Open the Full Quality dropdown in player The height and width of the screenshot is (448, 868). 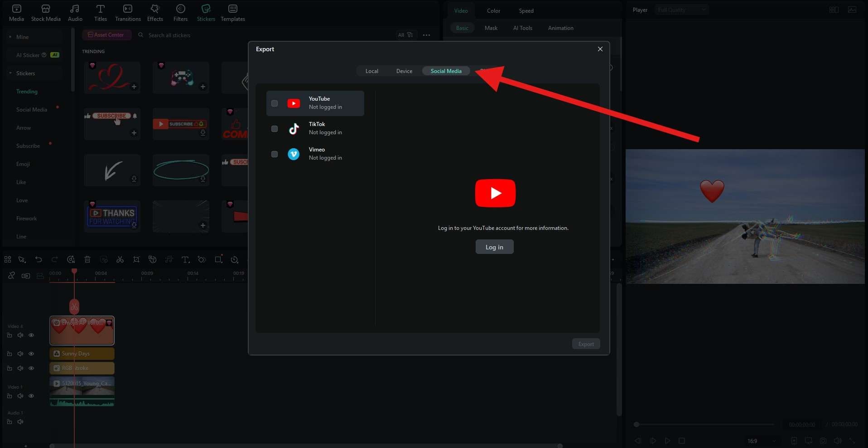(681, 10)
